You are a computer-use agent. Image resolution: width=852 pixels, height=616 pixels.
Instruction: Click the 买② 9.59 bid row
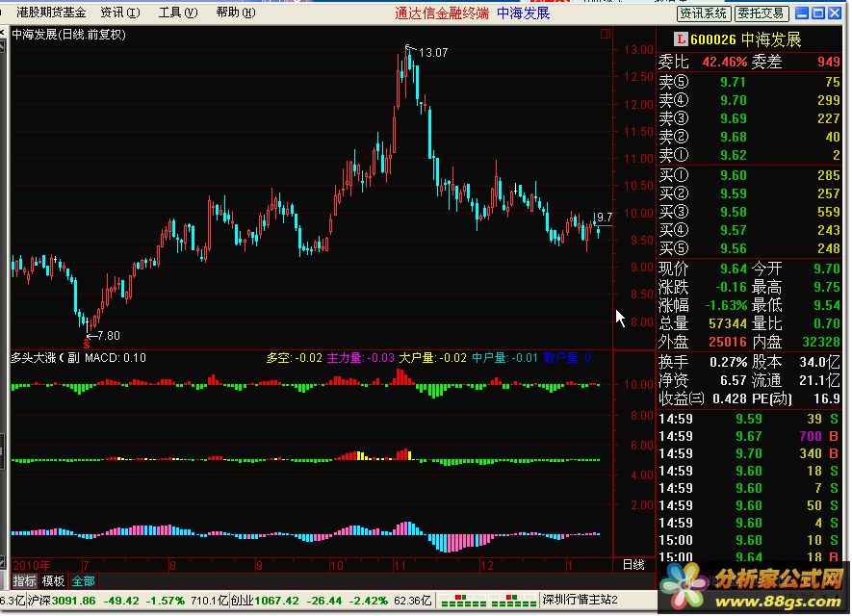pyautogui.click(x=749, y=193)
